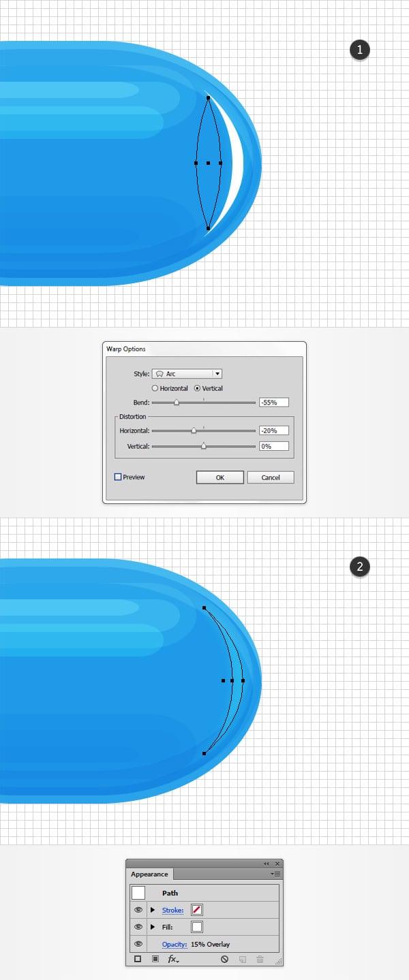Click the Clear Appearance icon
The width and height of the screenshot is (409, 980).
(x=224, y=959)
